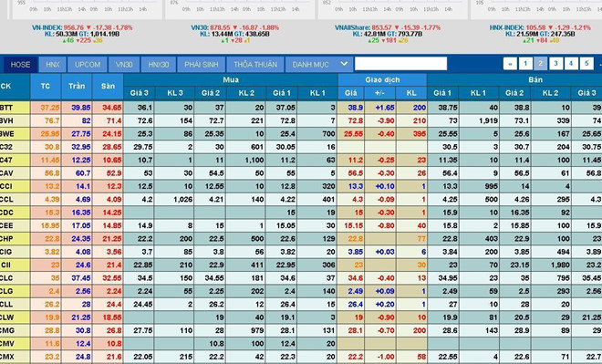Image resolution: width=602 pixels, height=364 pixels.
Task: Switch to the PHÁI SINH tab
Action: click(x=202, y=65)
